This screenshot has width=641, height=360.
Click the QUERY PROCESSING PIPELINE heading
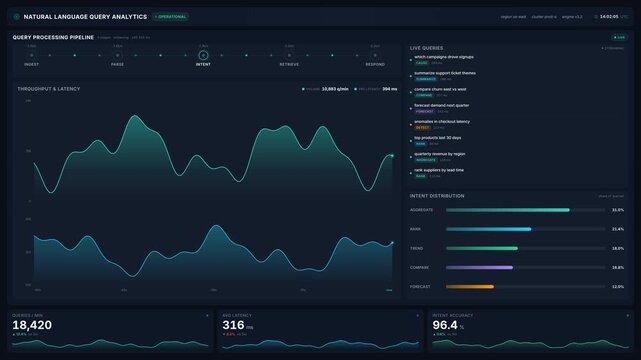point(53,37)
